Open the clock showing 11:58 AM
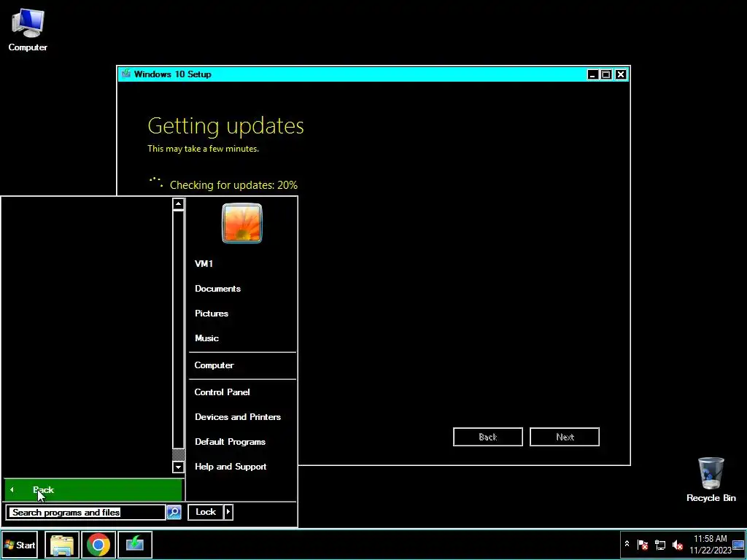This screenshot has width=747, height=560. click(710, 544)
